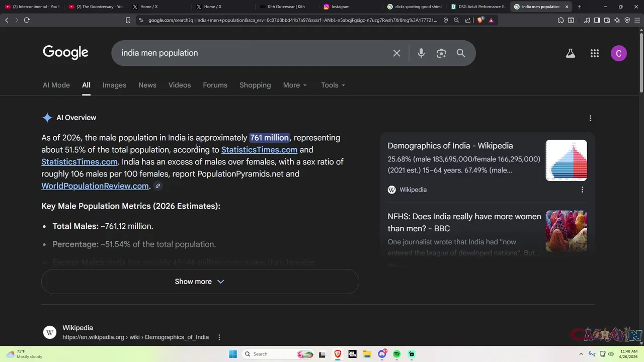Submit search with the magnifier icon
644x362 pixels.
(x=461, y=53)
